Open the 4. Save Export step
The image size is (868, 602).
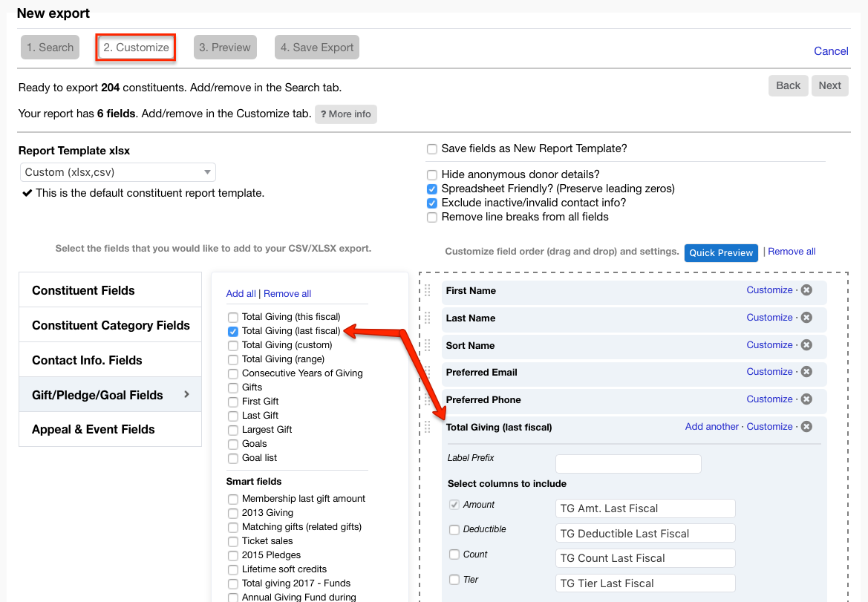coord(317,47)
